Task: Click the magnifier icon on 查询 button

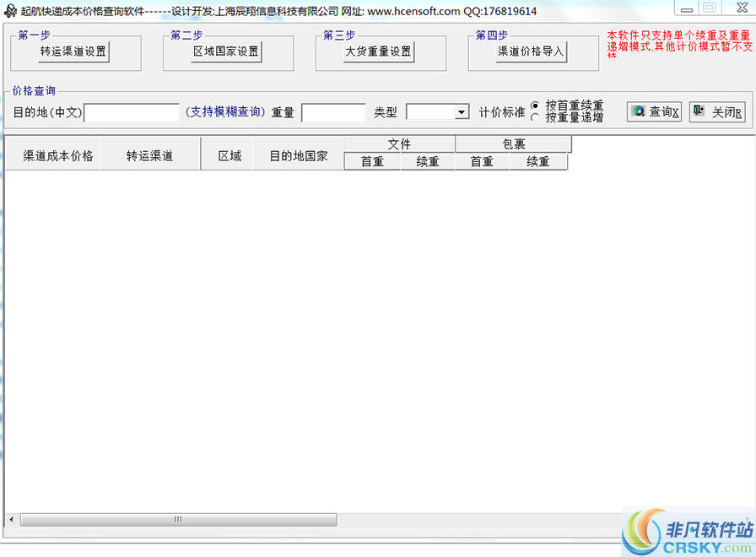Action: (x=639, y=111)
